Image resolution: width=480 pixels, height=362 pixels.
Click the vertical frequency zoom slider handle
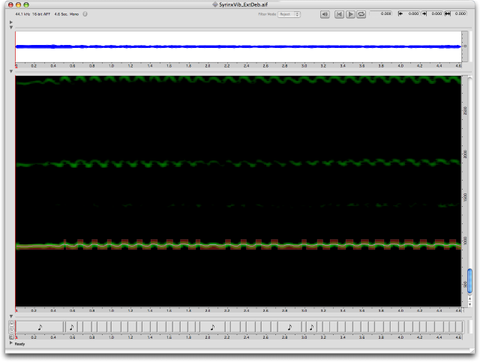(x=470, y=281)
